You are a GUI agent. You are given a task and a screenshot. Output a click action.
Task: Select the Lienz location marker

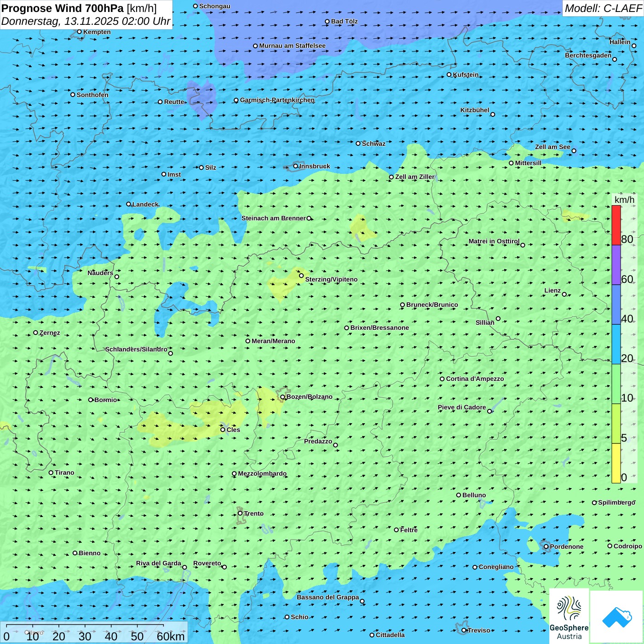pyautogui.click(x=564, y=294)
